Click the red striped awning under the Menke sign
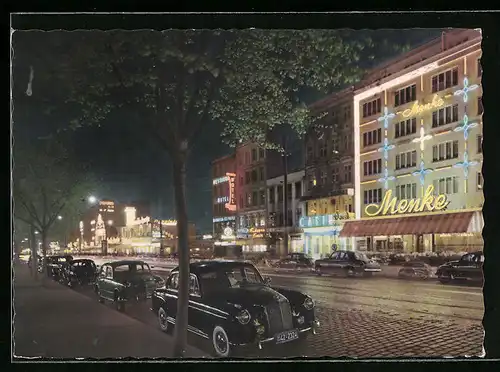The height and width of the screenshot is (372, 500). click(x=407, y=224)
